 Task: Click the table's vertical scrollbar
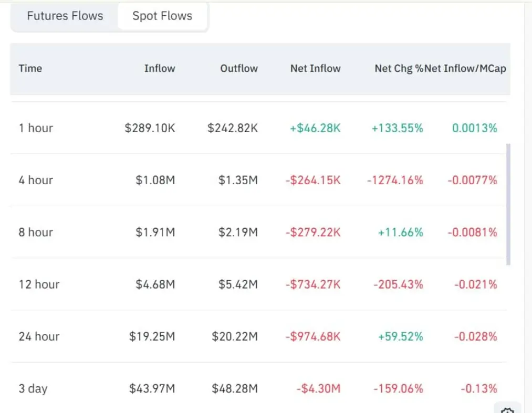pyautogui.click(x=508, y=205)
